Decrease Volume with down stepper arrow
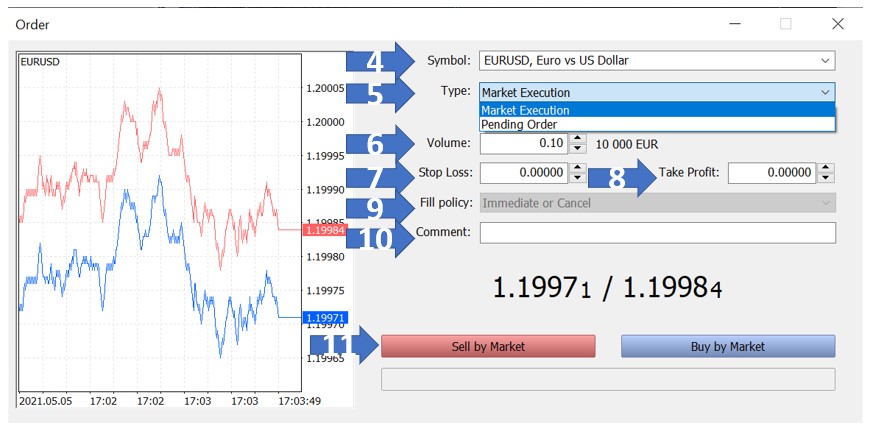Viewport: 871px width, 428px height. tap(577, 148)
